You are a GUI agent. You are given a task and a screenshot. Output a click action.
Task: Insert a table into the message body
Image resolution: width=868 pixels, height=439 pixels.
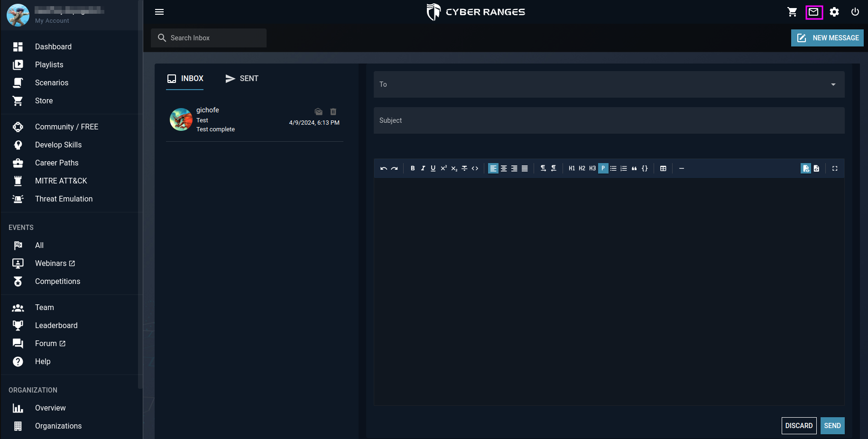tap(663, 168)
